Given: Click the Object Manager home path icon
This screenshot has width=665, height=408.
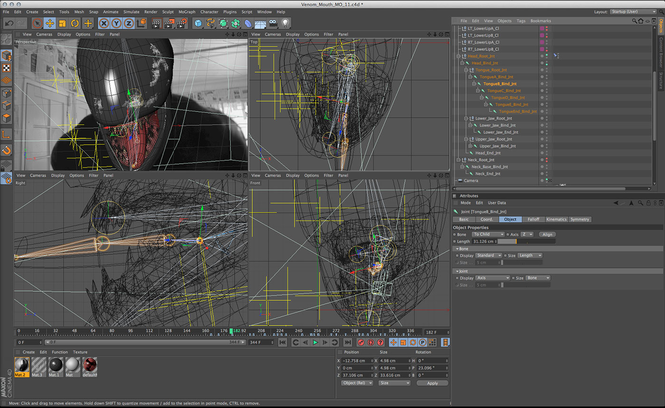Looking at the screenshot, I should [x=641, y=20].
